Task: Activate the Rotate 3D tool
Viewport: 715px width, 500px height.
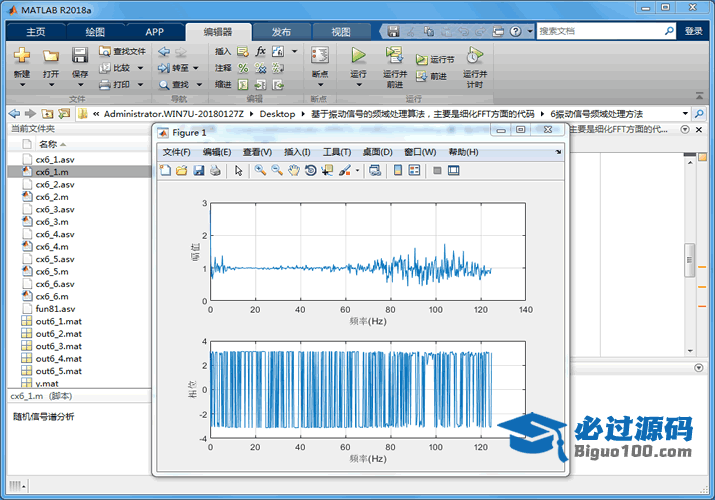Action: coord(311,171)
